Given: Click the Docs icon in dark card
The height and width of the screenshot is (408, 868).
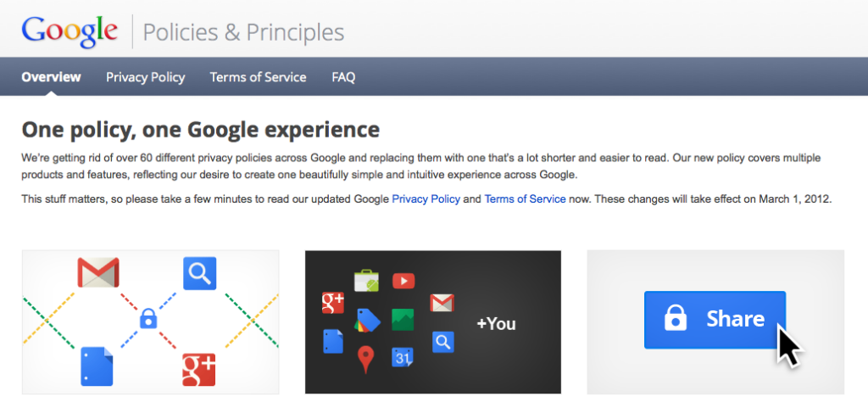Looking at the screenshot, I should (x=332, y=342).
